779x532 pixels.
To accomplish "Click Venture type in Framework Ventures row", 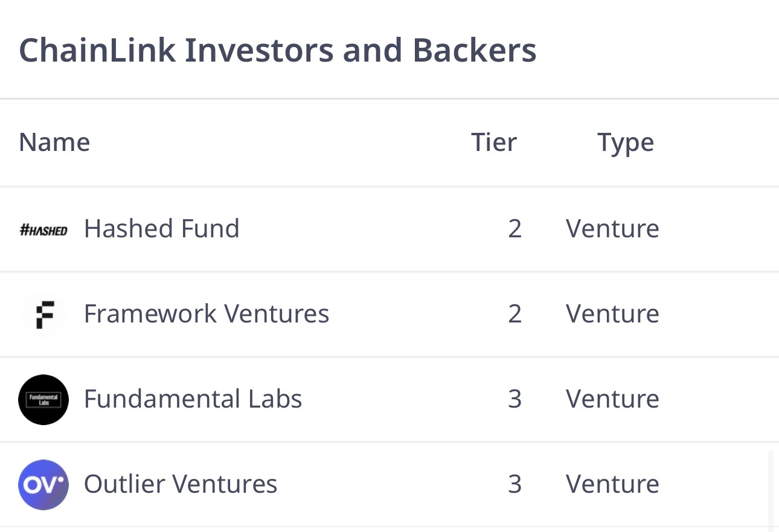I will click(x=612, y=314).
